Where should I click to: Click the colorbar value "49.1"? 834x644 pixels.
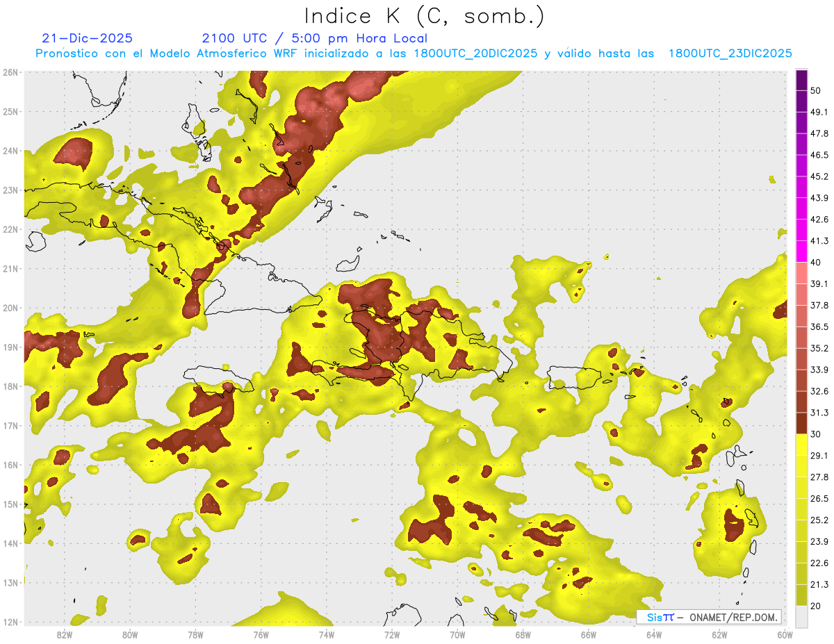point(819,112)
